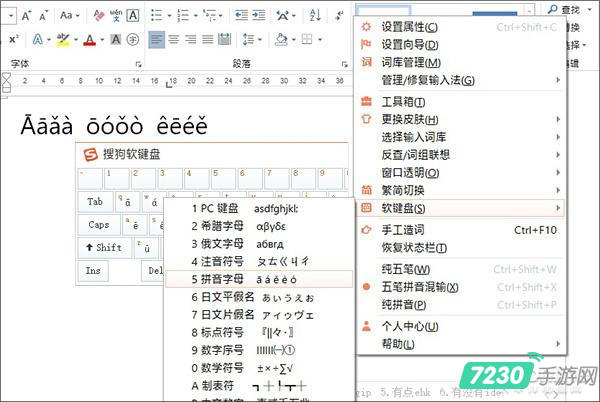This screenshot has height=402, width=600.
Task: Click the Increase Indent icon
Action: pos(259,16)
